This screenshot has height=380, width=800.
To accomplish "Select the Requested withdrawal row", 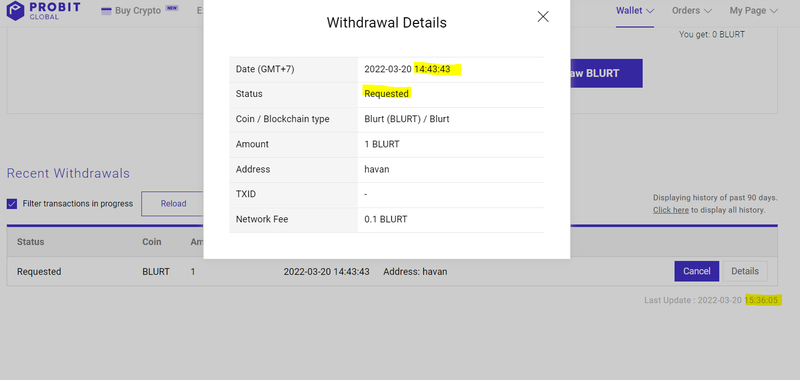I will coord(392,271).
